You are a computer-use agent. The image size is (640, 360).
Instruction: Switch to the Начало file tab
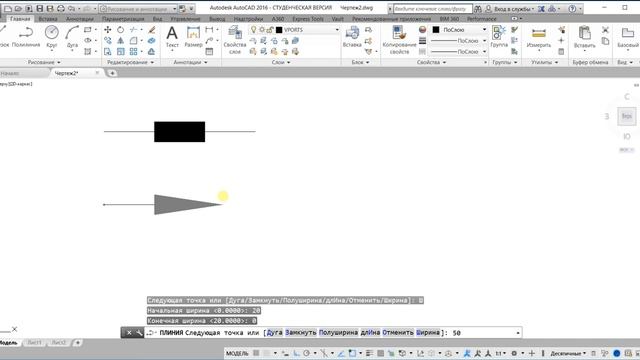tap(10, 73)
